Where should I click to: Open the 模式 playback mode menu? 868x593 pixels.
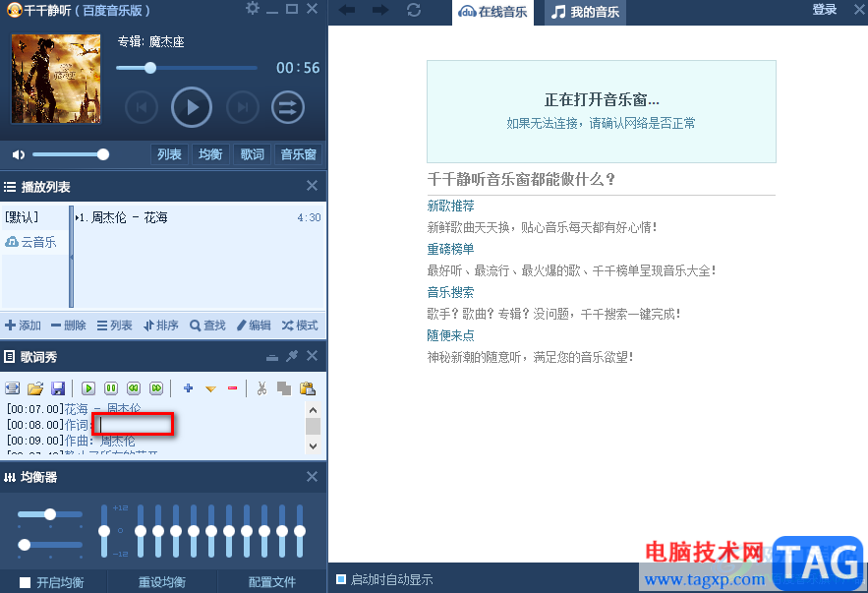(x=300, y=326)
